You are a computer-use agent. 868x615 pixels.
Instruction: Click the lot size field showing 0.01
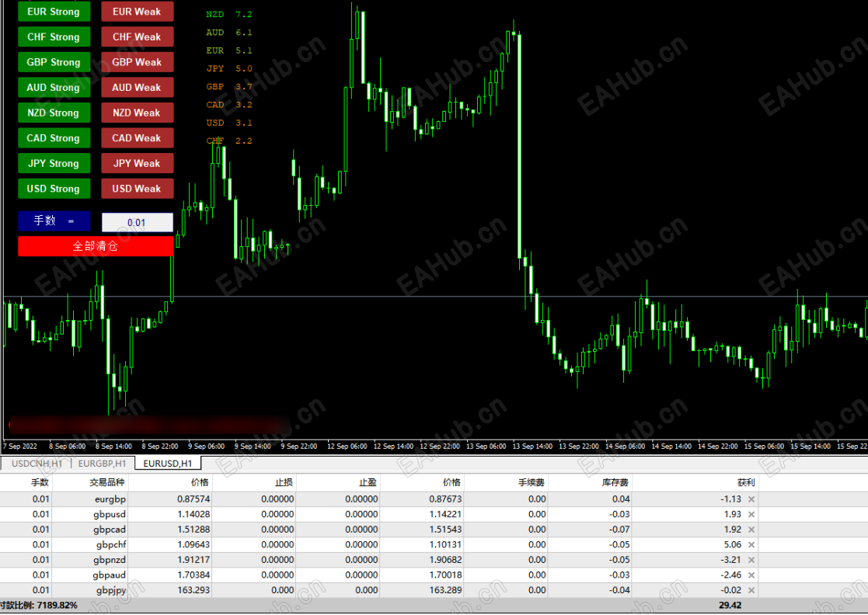138,222
